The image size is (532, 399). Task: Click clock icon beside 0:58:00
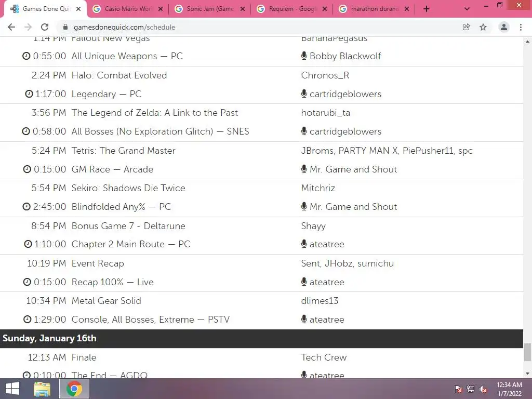click(26, 131)
